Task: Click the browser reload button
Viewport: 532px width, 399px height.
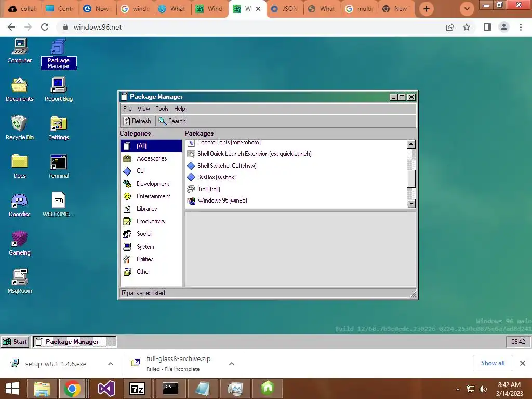Action: [x=45, y=27]
